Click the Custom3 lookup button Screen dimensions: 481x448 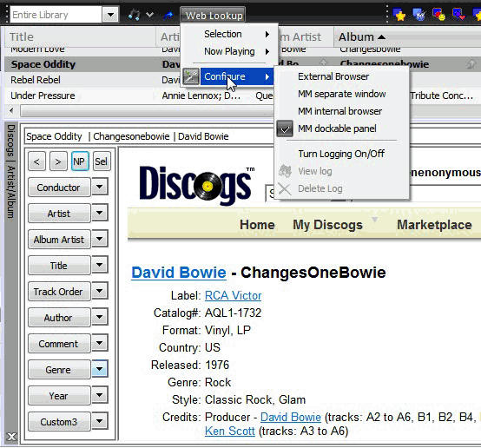coord(59,422)
